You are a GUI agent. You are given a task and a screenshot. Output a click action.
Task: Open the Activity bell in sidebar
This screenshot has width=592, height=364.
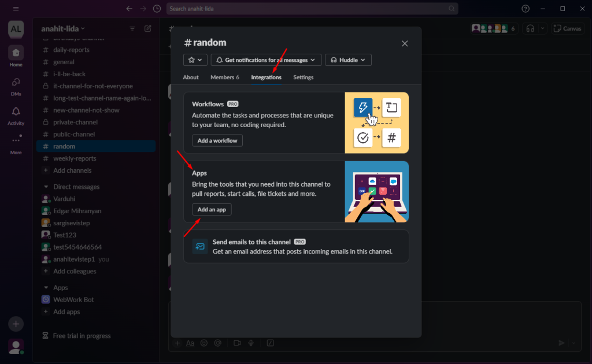click(16, 116)
